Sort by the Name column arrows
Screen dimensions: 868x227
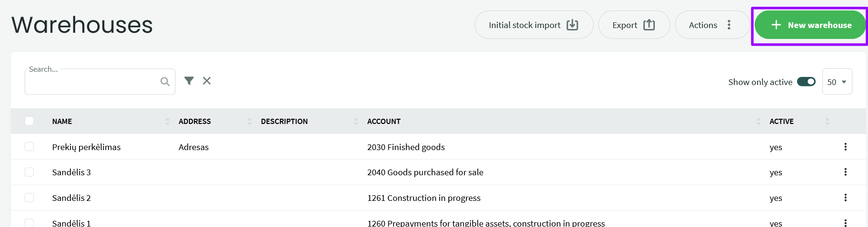pos(167,122)
